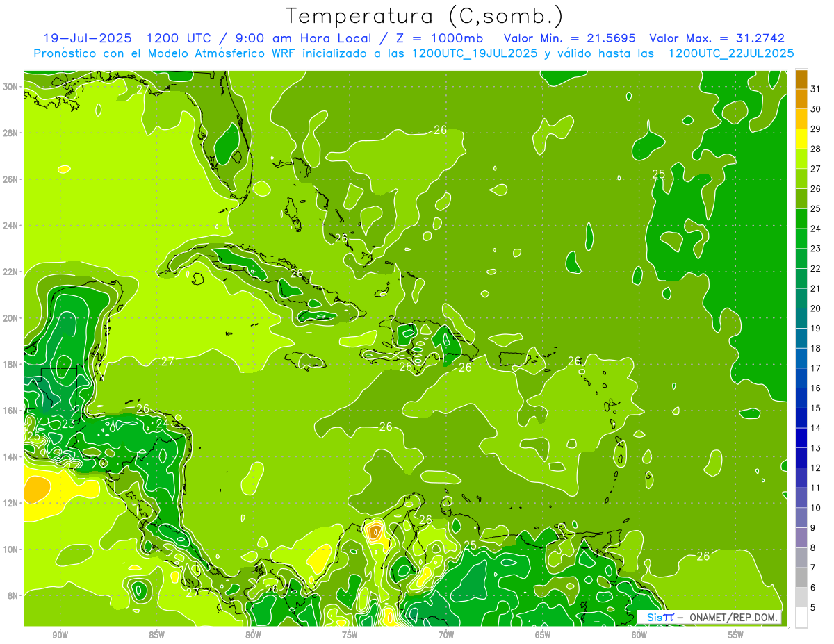This screenshot has width=834, height=644.
Task: Click the yellow swatch between 28 and 29
Action: pyautogui.click(x=801, y=139)
